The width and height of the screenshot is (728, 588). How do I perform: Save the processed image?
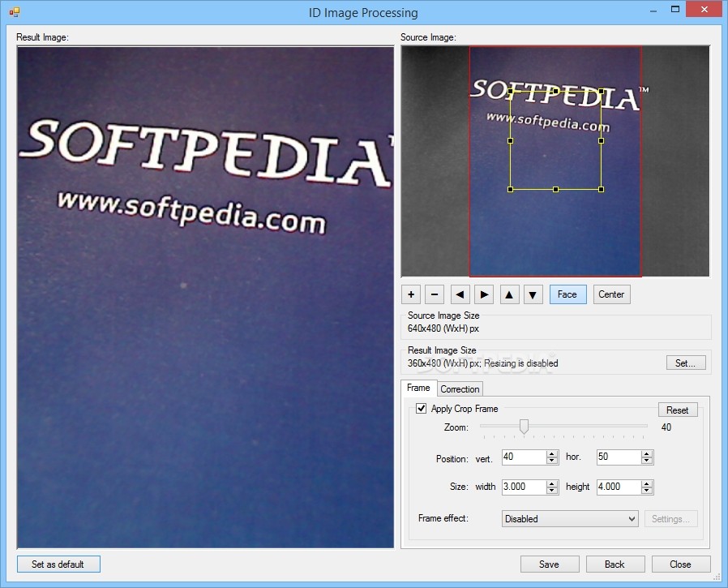pyautogui.click(x=550, y=564)
